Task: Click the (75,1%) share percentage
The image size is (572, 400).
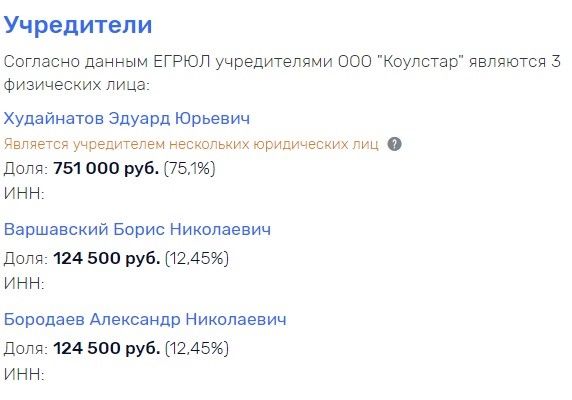Action: click(x=190, y=168)
